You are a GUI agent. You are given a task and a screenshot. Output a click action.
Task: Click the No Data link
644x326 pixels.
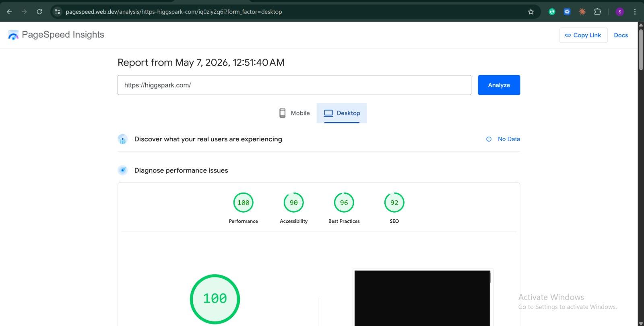509,139
